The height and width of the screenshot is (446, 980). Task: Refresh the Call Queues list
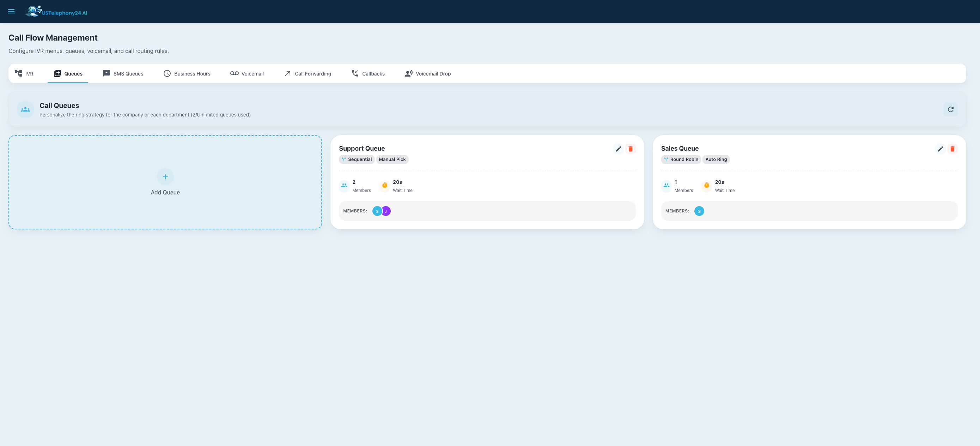click(x=950, y=110)
